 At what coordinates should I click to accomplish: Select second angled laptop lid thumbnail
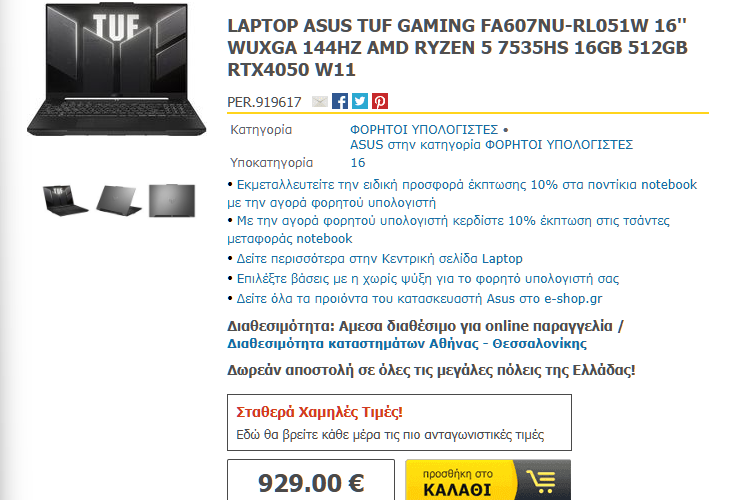(119, 200)
